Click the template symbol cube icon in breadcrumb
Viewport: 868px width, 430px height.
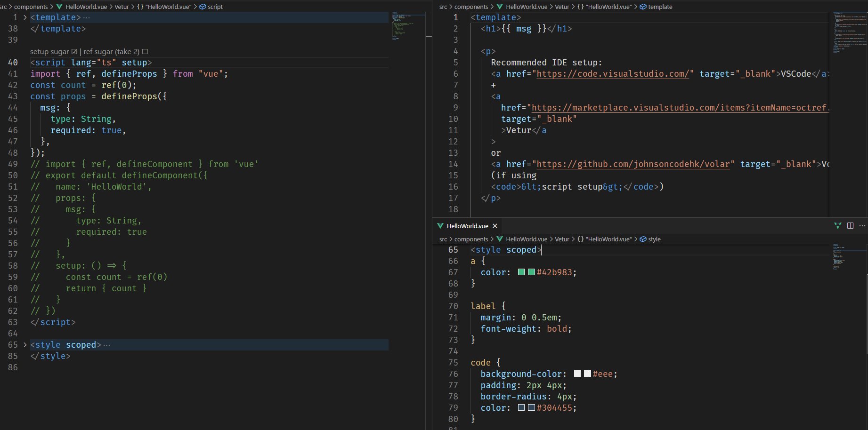[643, 7]
